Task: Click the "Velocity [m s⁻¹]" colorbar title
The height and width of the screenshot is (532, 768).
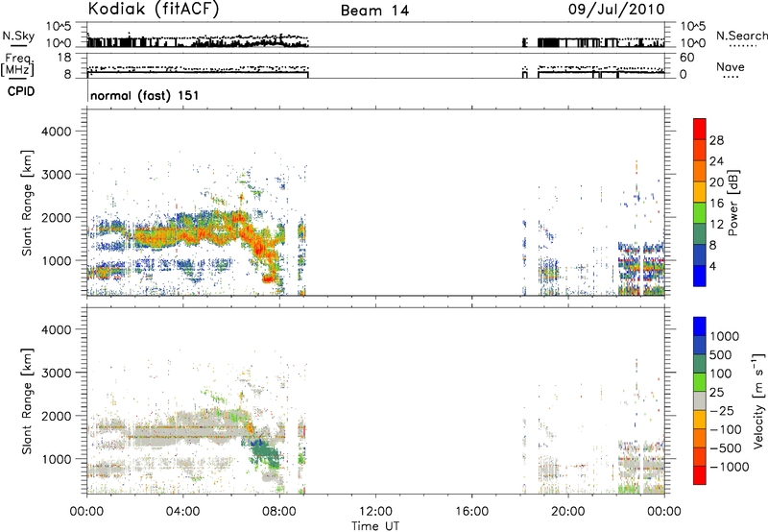Action: [x=757, y=400]
